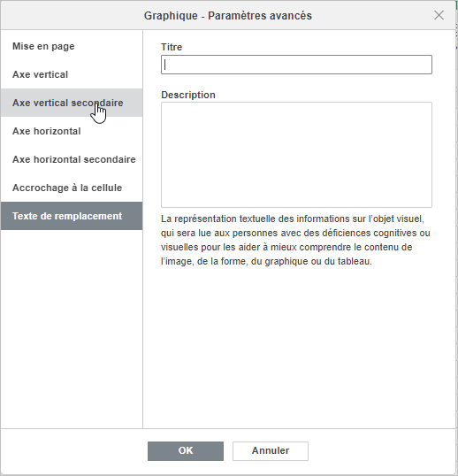Cancel with the Annuler button
Viewport: 458px width, 476px height.
pyautogui.click(x=271, y=451)
